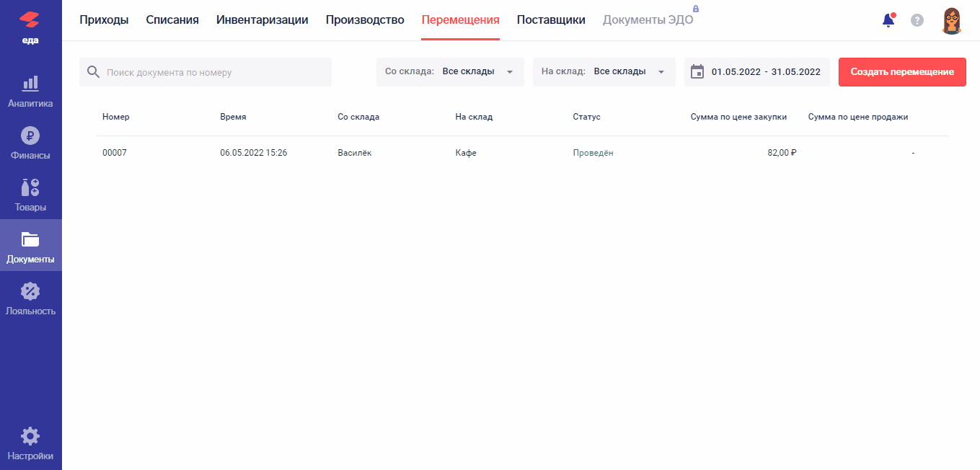The height and width of the screenshot is (470, 980).
Task: Switch to Поставщики tab
Action: click(551, 20)
